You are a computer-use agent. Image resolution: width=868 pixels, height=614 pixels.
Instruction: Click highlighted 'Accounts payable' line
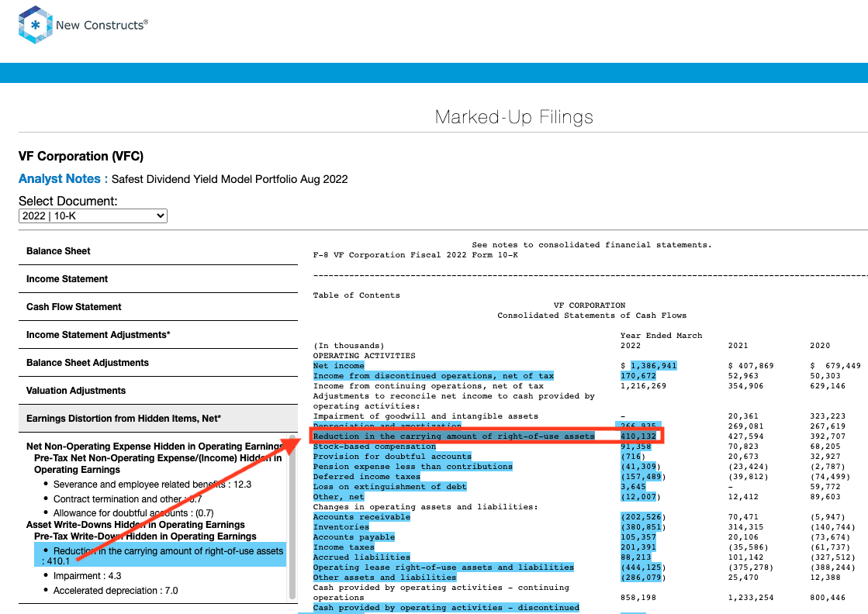pos(354,536)
